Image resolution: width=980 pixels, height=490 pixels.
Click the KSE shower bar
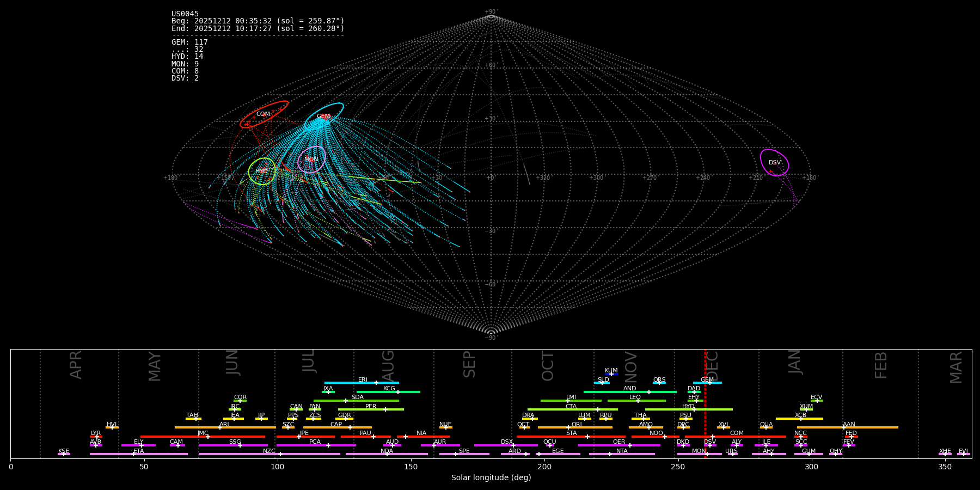tap(64, 454)
